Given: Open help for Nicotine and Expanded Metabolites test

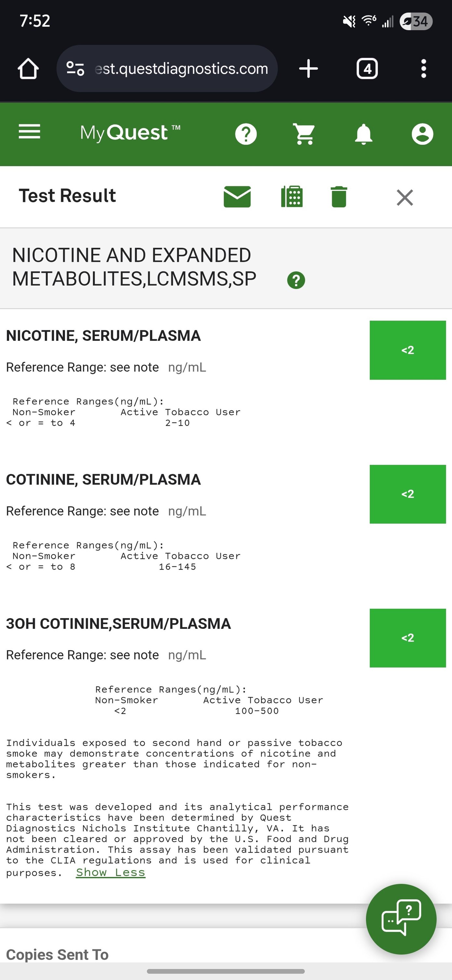Looking at the screenshot, I should 296,280.
